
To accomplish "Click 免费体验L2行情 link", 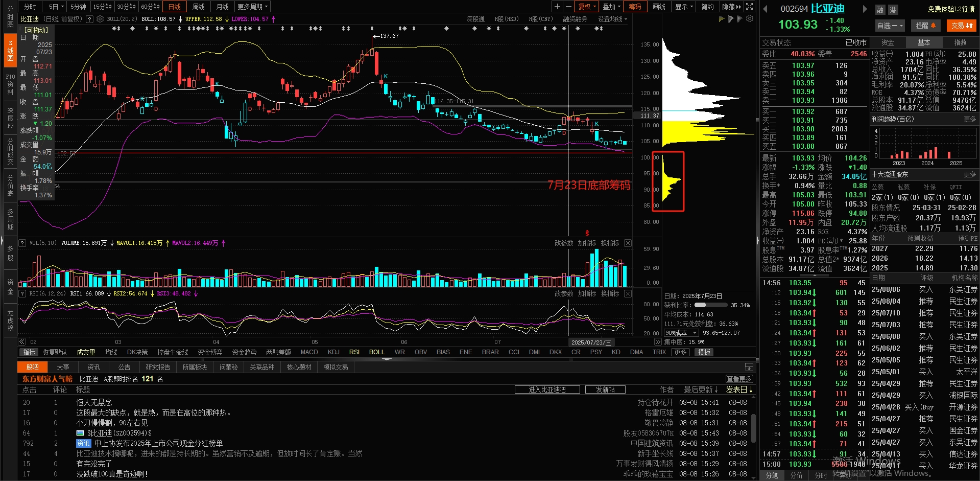I will pyautogui.click(x=951, y=9).
